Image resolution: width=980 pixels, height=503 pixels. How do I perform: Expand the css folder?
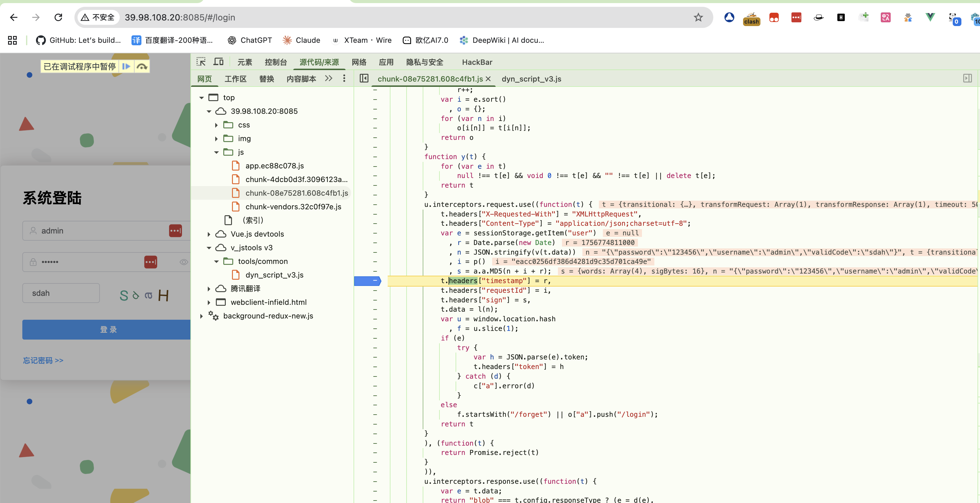coord(216,125)
